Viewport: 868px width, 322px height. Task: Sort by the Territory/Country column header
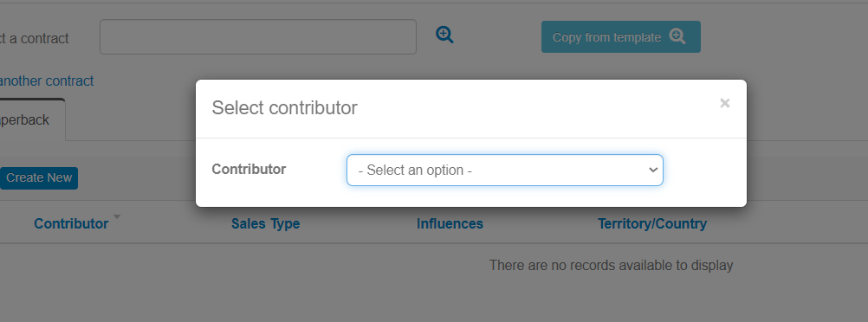coord(652,224)
